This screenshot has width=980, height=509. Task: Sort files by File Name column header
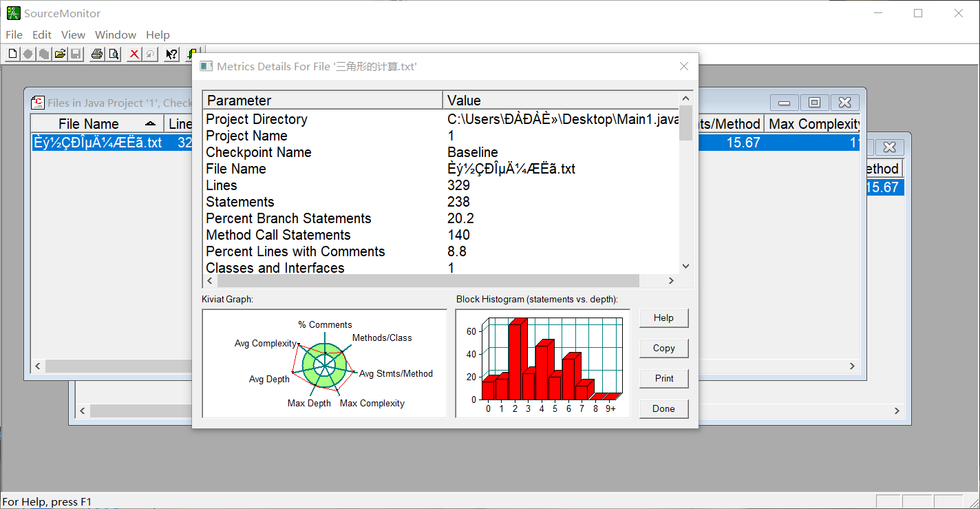[x=97, y=124]
